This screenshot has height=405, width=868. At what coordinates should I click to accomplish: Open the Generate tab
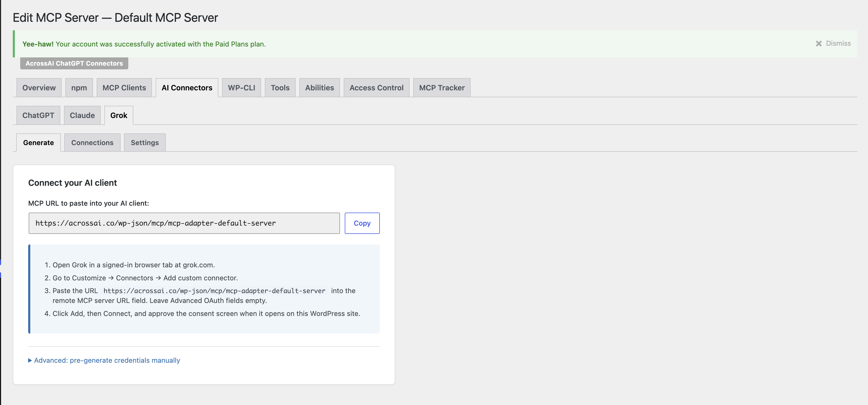(39, 143)
